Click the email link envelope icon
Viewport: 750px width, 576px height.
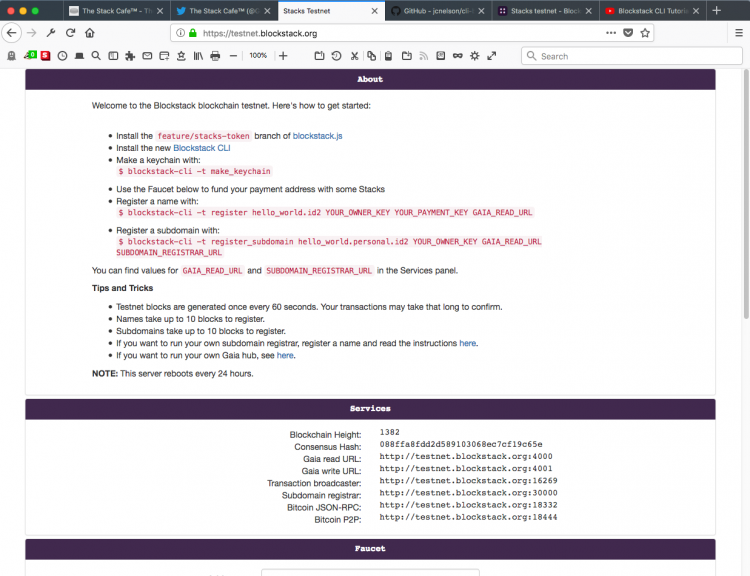coord(147,56)
